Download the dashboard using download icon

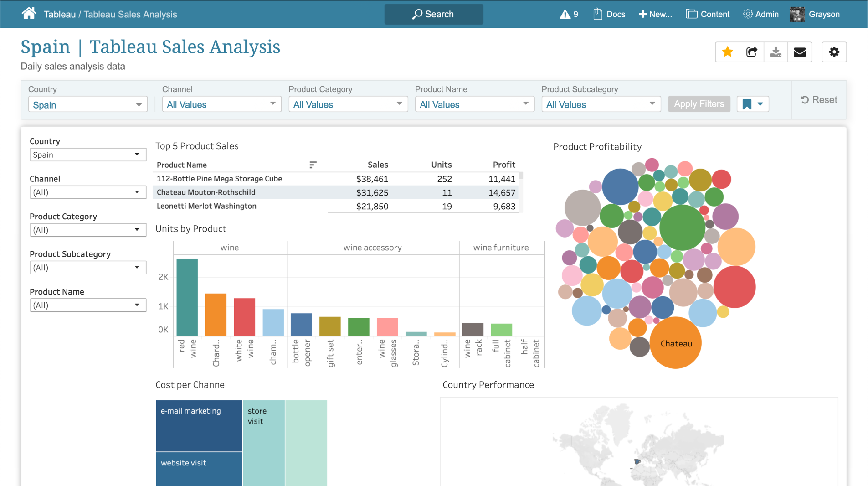(776, 52)
